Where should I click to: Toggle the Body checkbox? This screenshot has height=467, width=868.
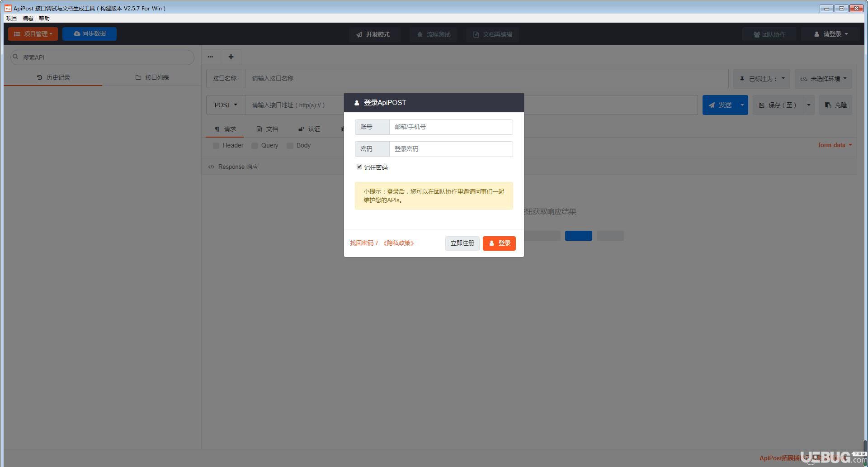pyautogui.click(x=290, y=145)
